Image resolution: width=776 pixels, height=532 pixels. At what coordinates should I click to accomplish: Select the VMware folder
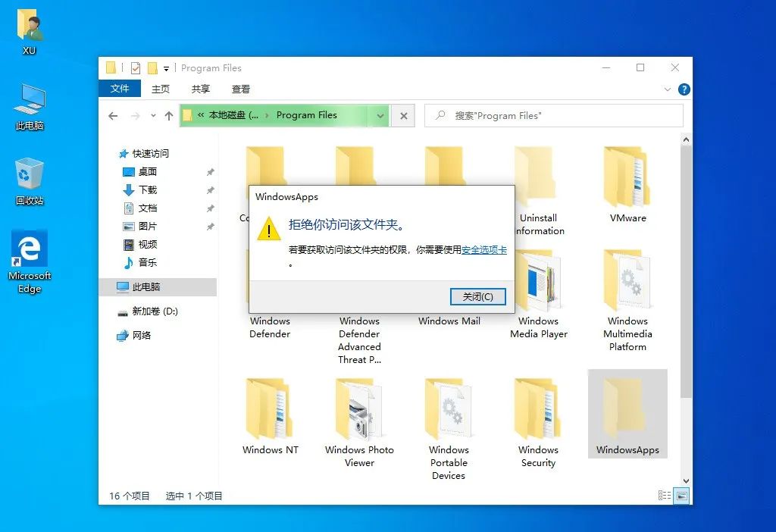pyautogui.click(x=627, y=185)
